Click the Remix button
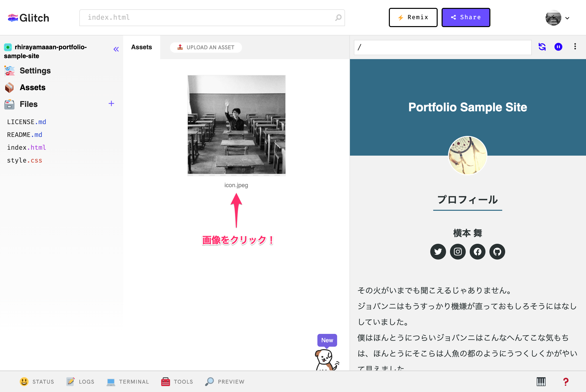The height and width of the screenshot is (392, 586). pos(413,17)
